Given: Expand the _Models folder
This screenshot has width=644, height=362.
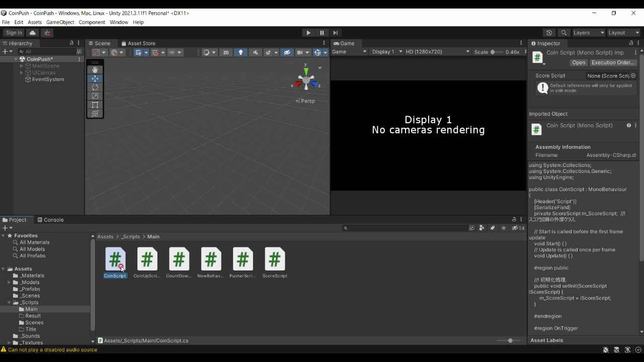Looking at the screenshot, I should [x=9, y=283].
